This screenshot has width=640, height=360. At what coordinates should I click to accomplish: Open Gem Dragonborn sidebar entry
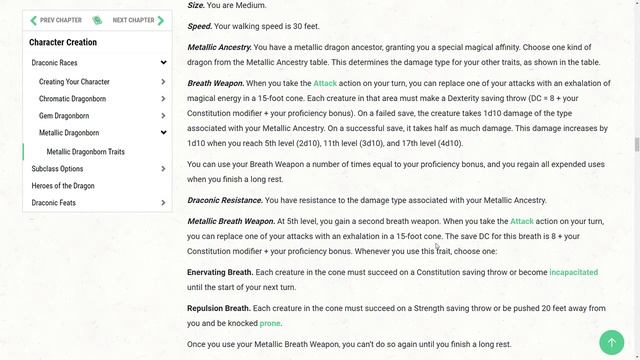tap(64, 116)
